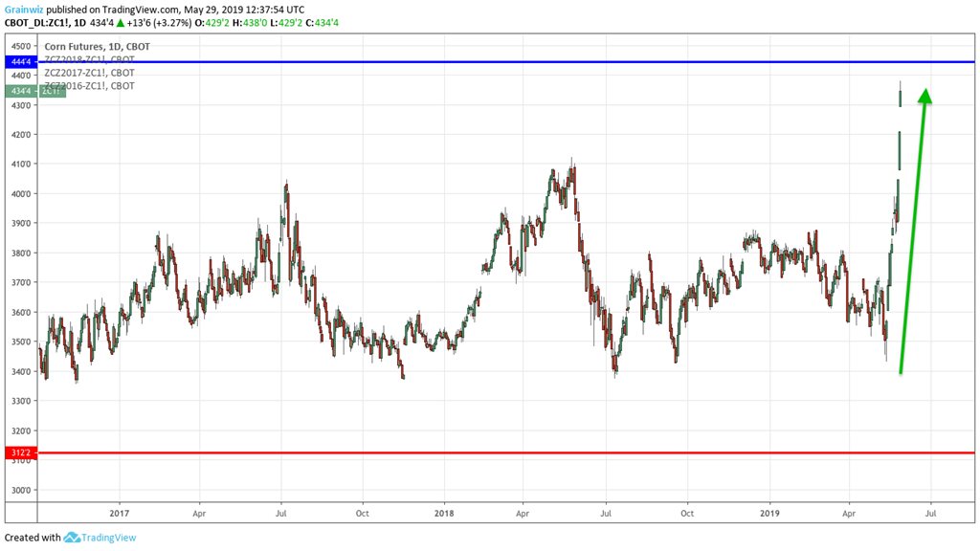Click the red 312'2 price label
The image size is (980, 551).
(x=19, y=452)
